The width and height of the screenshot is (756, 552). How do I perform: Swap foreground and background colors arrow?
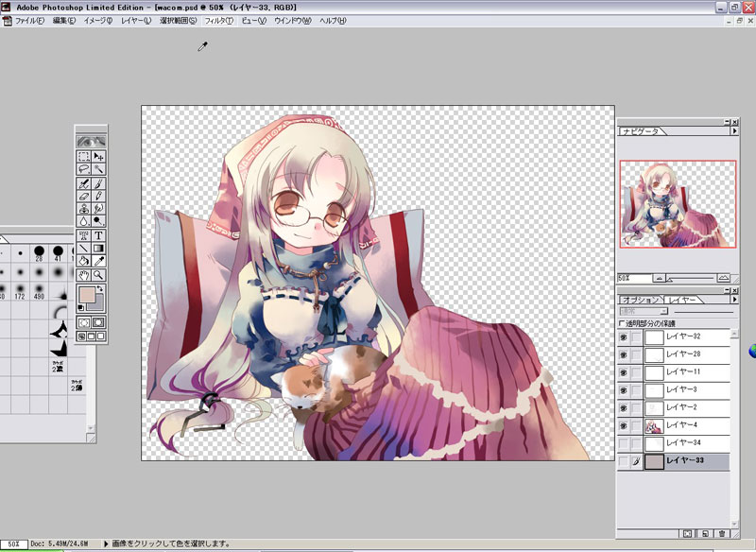[x=100, y=289]
